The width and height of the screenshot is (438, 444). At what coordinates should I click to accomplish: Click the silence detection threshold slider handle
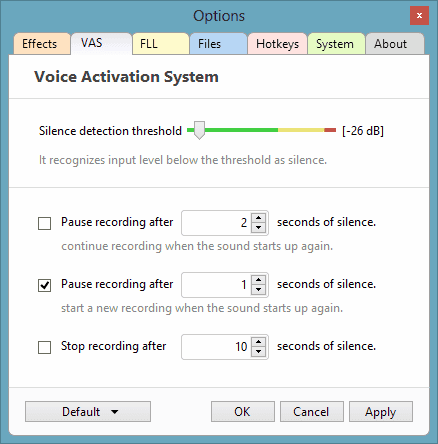[199, 130]
